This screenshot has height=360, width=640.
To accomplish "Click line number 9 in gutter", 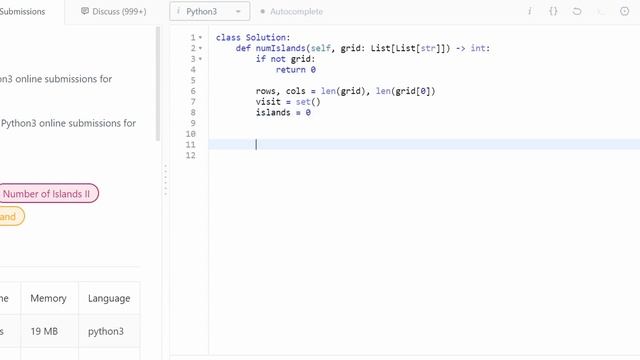I will pyautogui.click(x=193, y=123).
